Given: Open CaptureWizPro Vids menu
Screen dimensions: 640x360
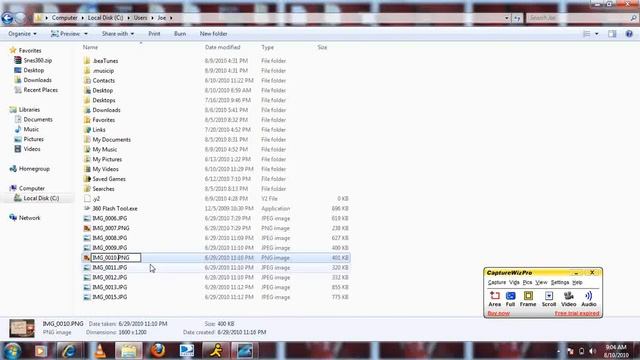Looking at the screenshot, I should coord(514,282).
